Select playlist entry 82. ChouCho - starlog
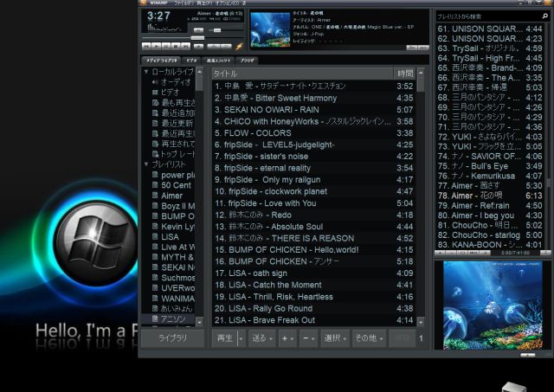Image resolution: width=554 pixels, height=392 pixels. 490,235
